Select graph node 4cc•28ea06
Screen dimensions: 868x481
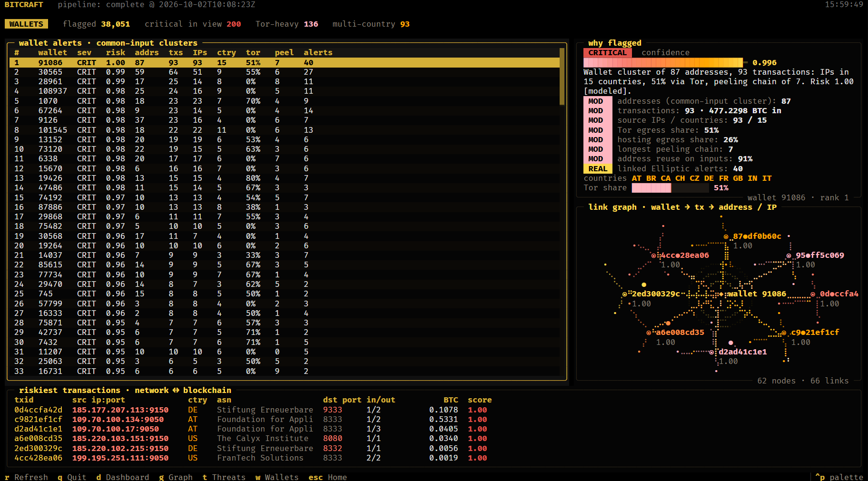tap(681, 255)
